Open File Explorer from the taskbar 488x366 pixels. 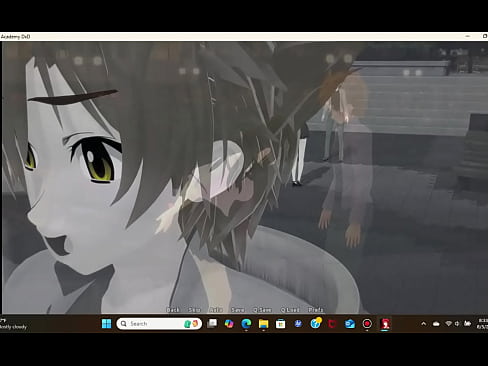click(263, 324)
